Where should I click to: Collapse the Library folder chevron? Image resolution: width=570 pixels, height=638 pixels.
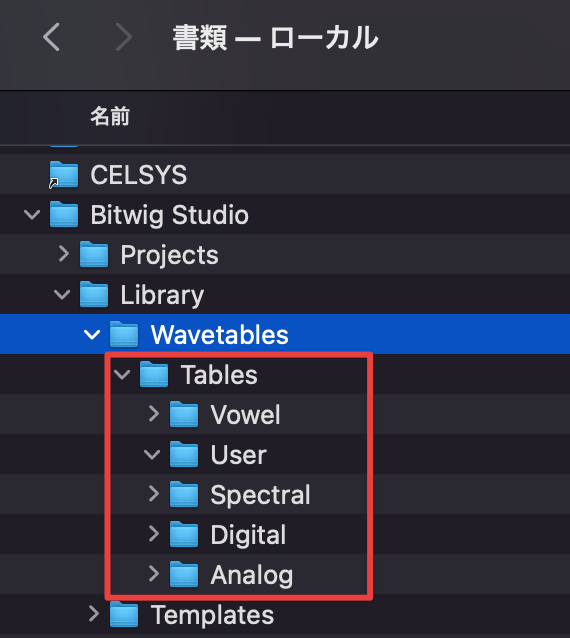(62, 294)
